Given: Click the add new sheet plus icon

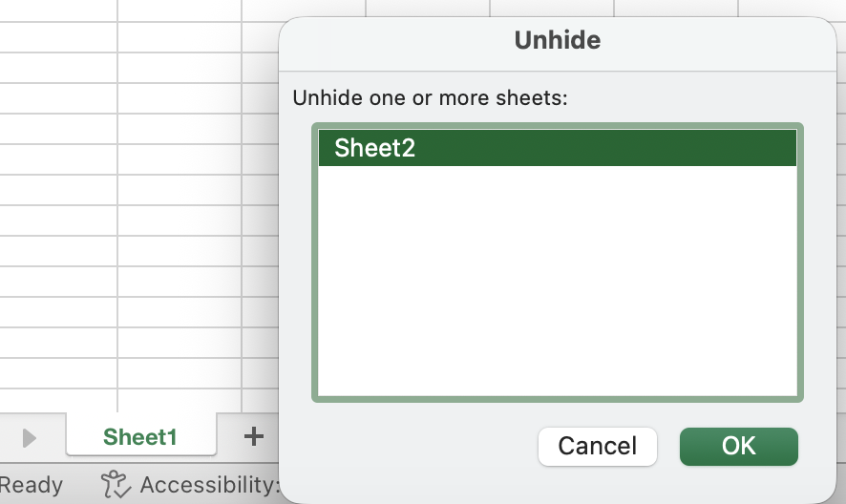Looking at the screenshot, I should (x=253, y=437).
